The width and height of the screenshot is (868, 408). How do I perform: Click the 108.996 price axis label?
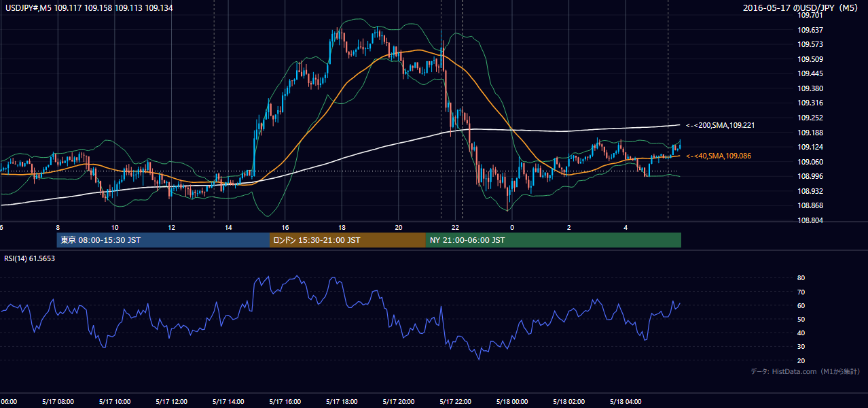tap(810, 177)
